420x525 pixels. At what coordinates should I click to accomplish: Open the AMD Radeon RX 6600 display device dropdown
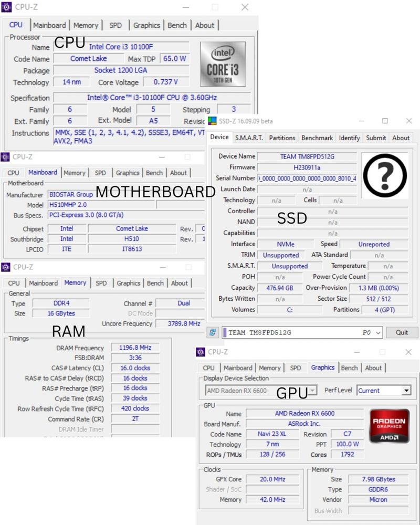312,391
